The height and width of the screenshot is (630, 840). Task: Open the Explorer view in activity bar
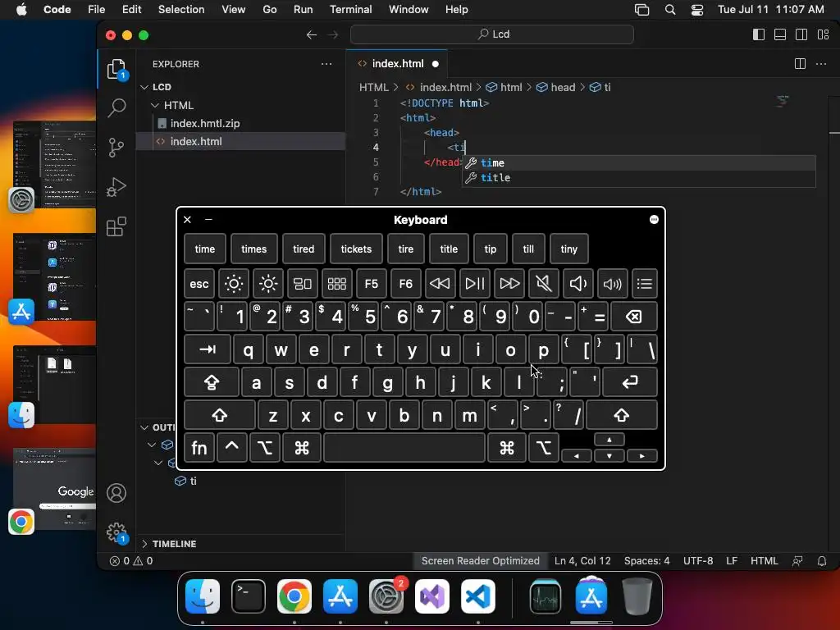tap(116, 69)
